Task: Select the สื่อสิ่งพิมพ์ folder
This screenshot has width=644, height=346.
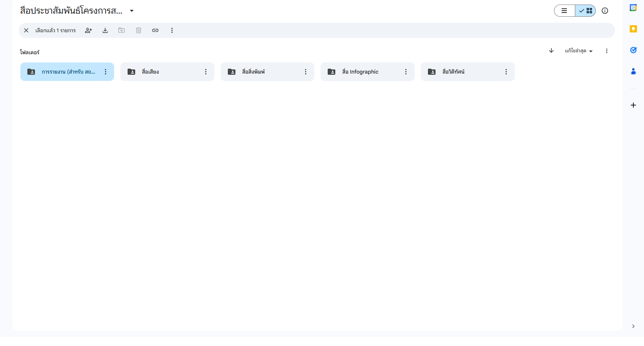Action: (262, 72)
